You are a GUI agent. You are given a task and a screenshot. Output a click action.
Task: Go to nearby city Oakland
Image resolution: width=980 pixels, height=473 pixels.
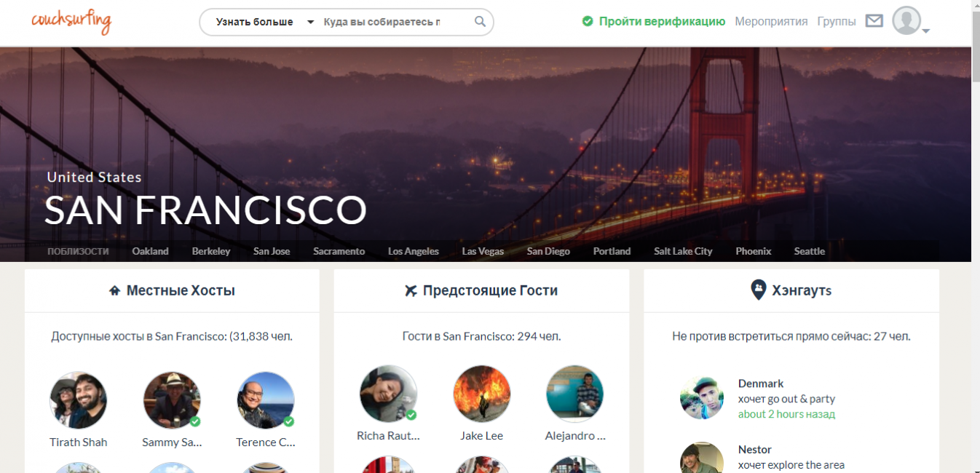150,251
